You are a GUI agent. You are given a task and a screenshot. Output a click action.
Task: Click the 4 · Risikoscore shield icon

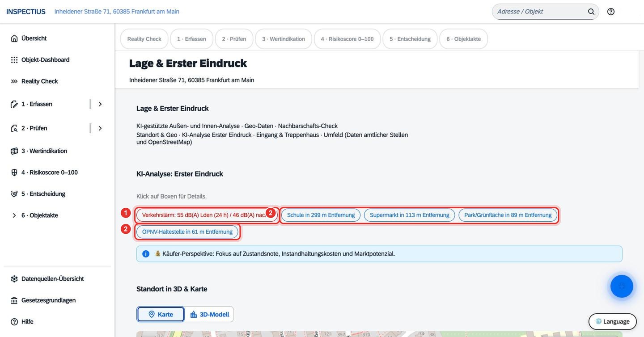coord(14,173)
